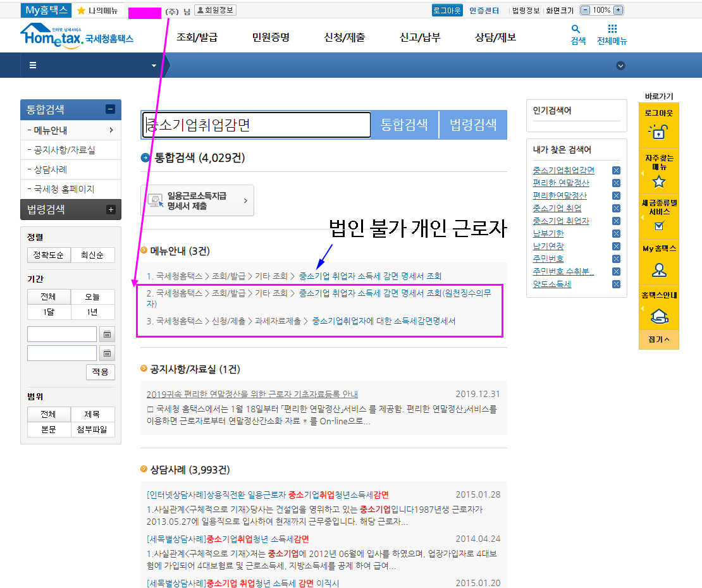Image resolution: width=702 pixels, height=588 pixels.
Task: Open 민원증명 main menu
Action: pyautogui.click(x=271, y=37)
